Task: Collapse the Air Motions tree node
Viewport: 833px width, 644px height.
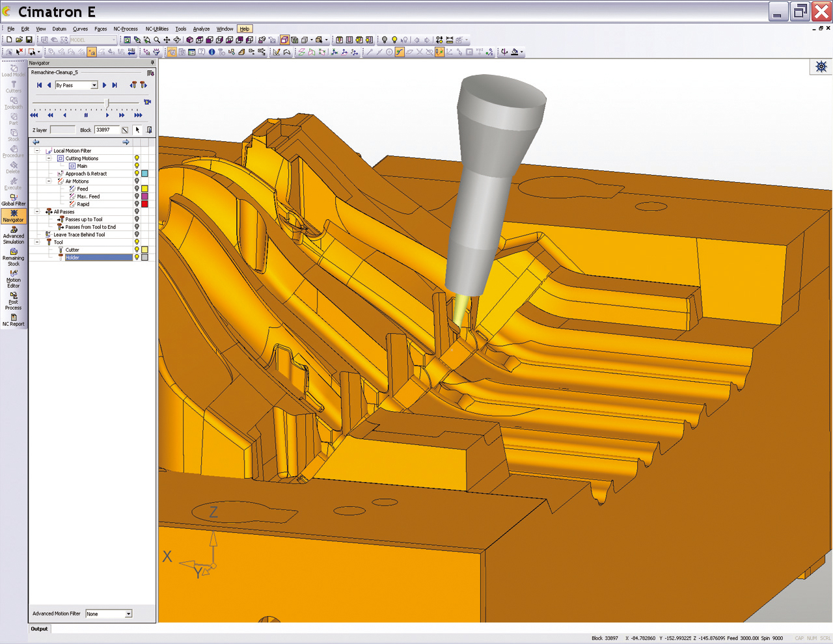Action: coord(49,181)
